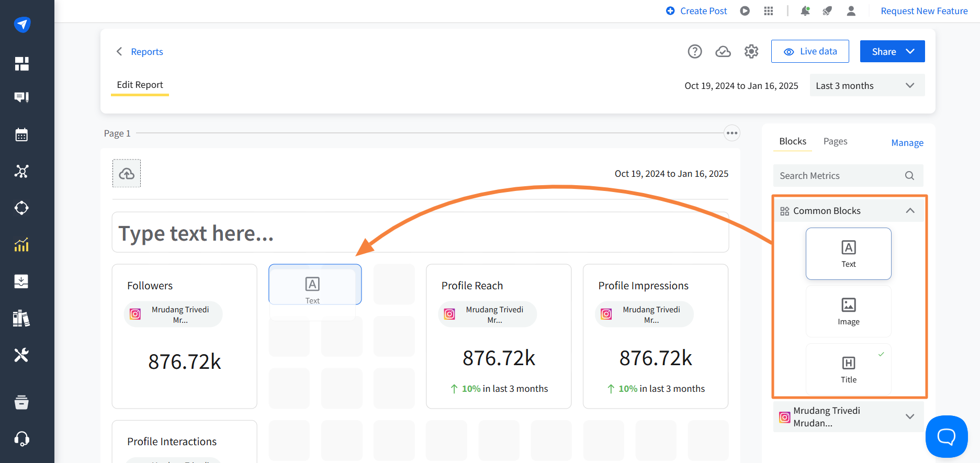
Task: Click the Search Metrics input field
Action: tap(839, 176)
